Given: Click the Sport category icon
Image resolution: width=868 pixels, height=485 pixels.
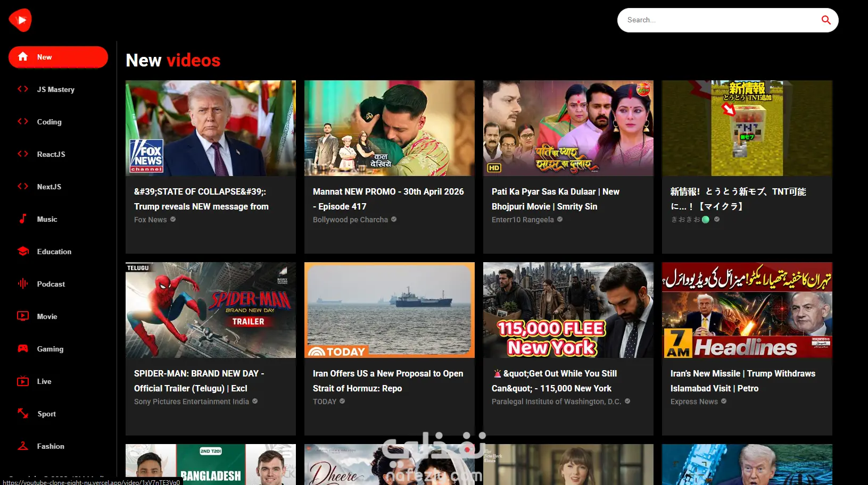Looking at the screenshot, I should tap(23, 414).
